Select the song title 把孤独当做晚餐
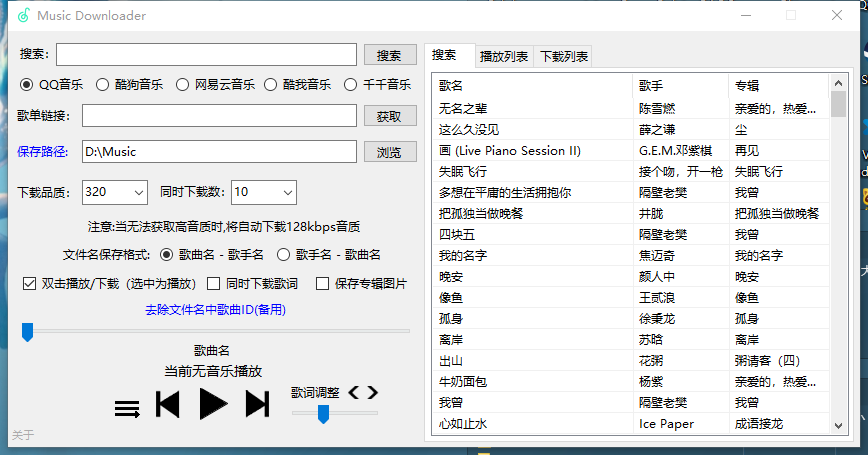 tap(481, 214)
